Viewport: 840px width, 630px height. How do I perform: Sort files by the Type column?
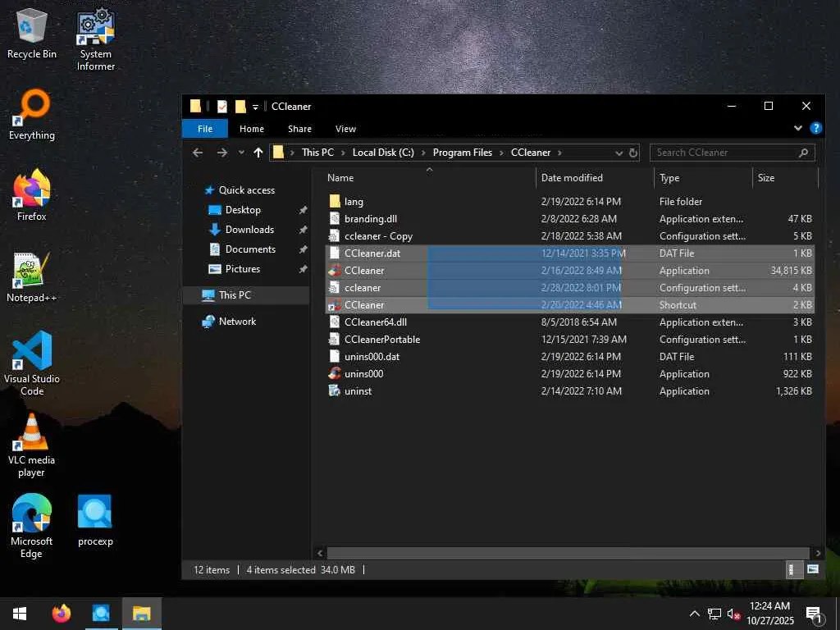(x=703, y=178)
